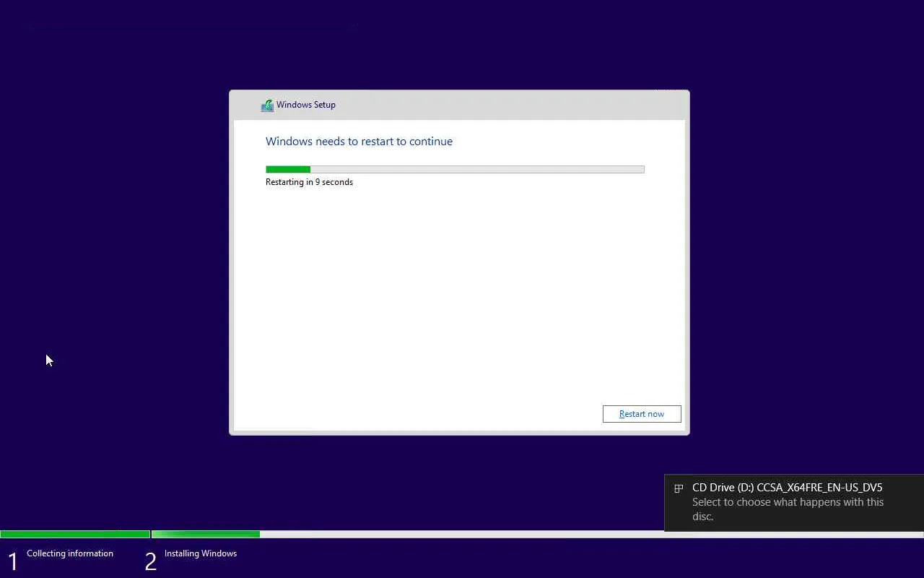Open the CD Drive (D:) notification
Screen dimensions: 924x578
[x=794, y=503]
